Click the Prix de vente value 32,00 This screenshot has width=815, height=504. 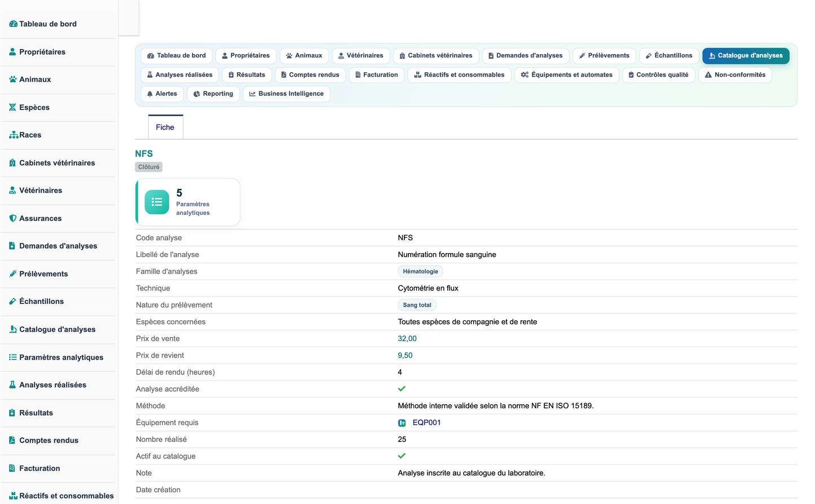407,339
